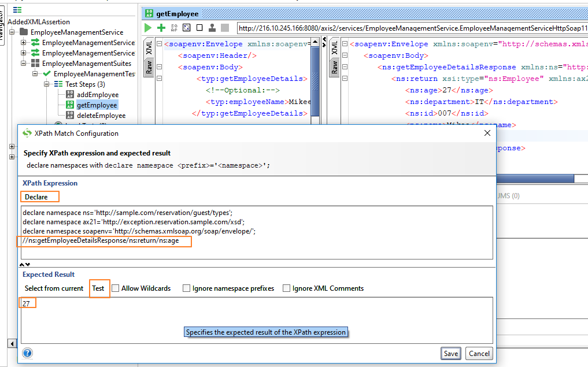588x367 pixels.
Task: Switch to the Raw tab of the request
Action: tap(150, 67)
